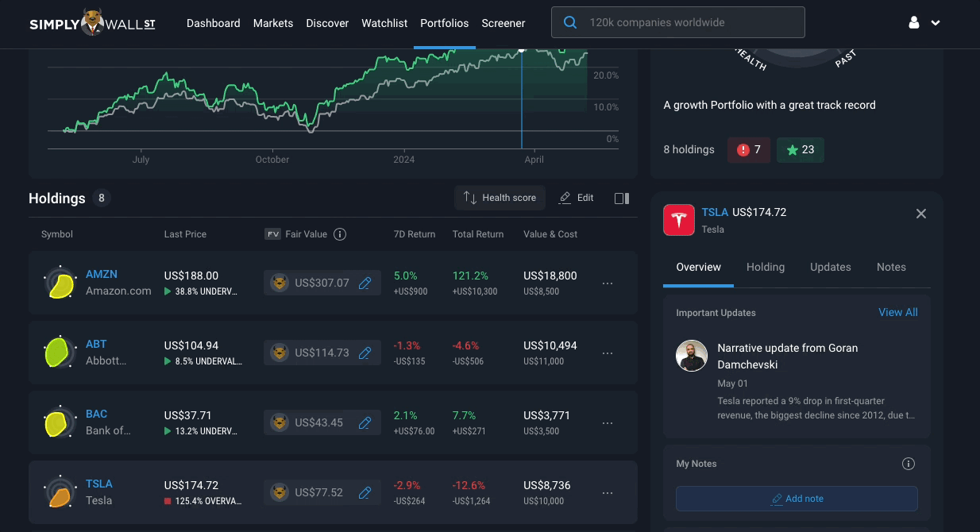
Task: Edit Amazon fair value pencil icon
Action: 365,283
